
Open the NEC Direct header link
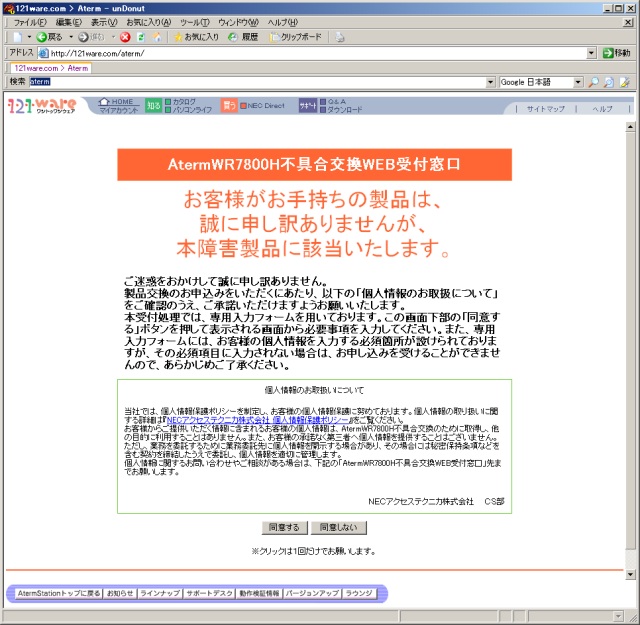[x=262, y=106]
